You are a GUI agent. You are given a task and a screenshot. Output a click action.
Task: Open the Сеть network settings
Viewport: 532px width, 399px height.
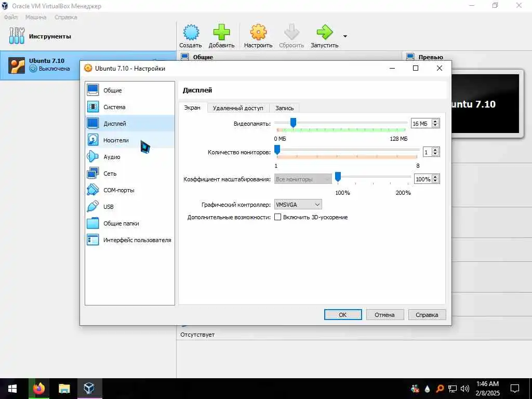pos(129,174)
